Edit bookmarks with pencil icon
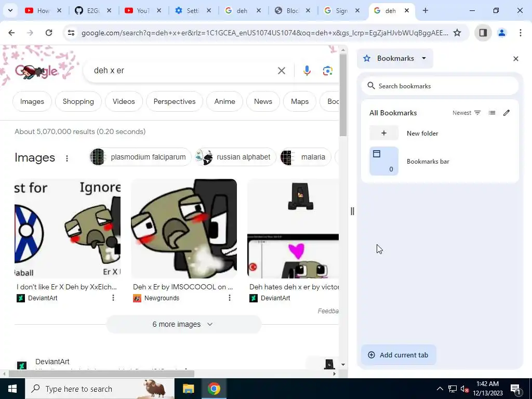Viewport: 532px width, 399px height. [x=507, y=113]
